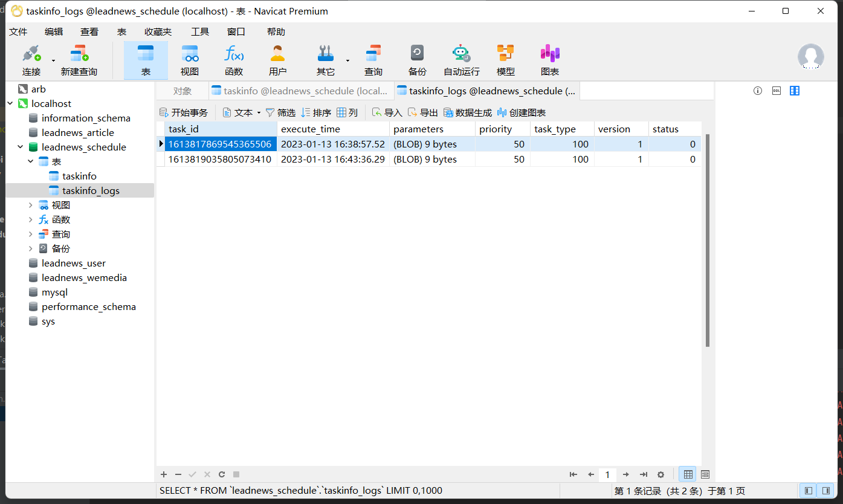This screenshot has width=843, height=504.
Task: Select the taskinfo table in tree
Action: 79,176
